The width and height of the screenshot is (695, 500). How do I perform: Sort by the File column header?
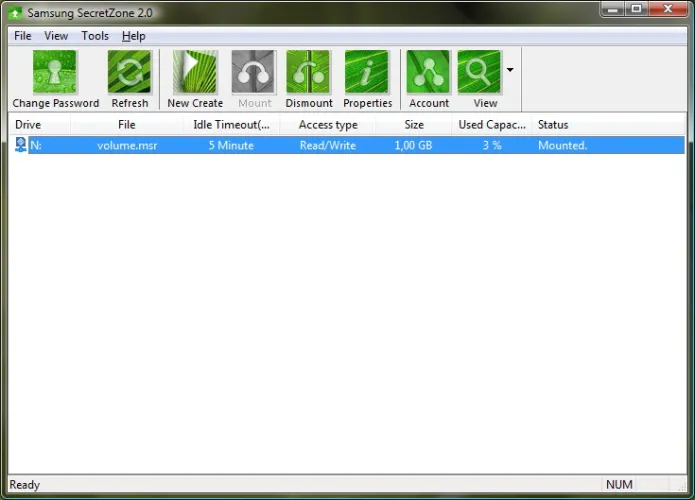click(x=126, y=125)
